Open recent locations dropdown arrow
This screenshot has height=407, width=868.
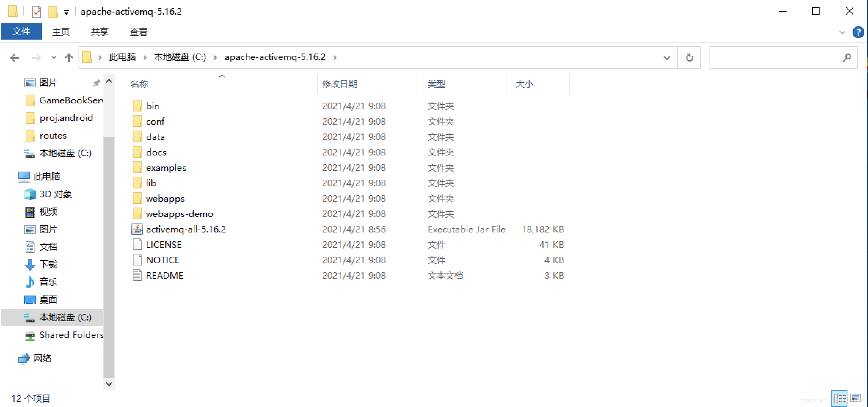[x=54, y=58]
